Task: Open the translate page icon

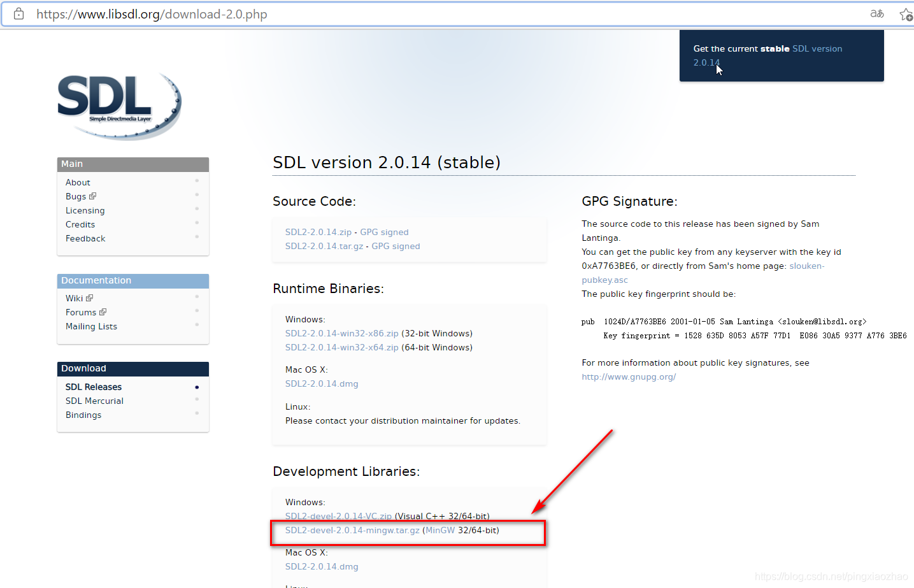Action: [x=877, y=13]
